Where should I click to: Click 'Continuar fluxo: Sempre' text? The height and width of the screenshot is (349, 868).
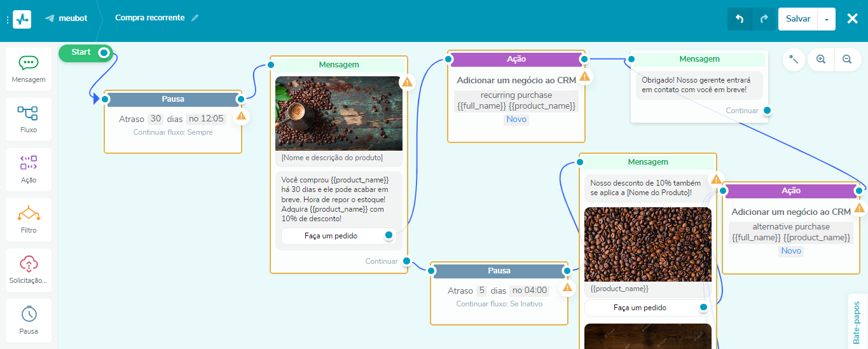(173, 132)
